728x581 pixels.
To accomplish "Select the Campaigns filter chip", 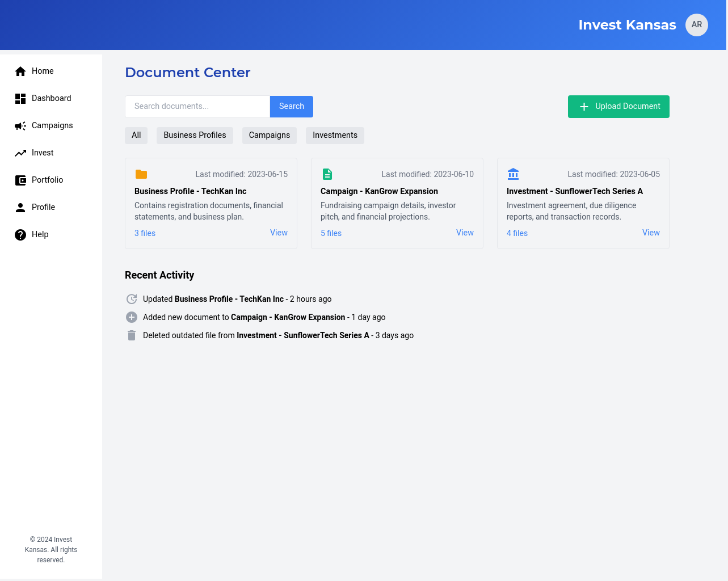I will pyautogui.click(x=269, y=135).
